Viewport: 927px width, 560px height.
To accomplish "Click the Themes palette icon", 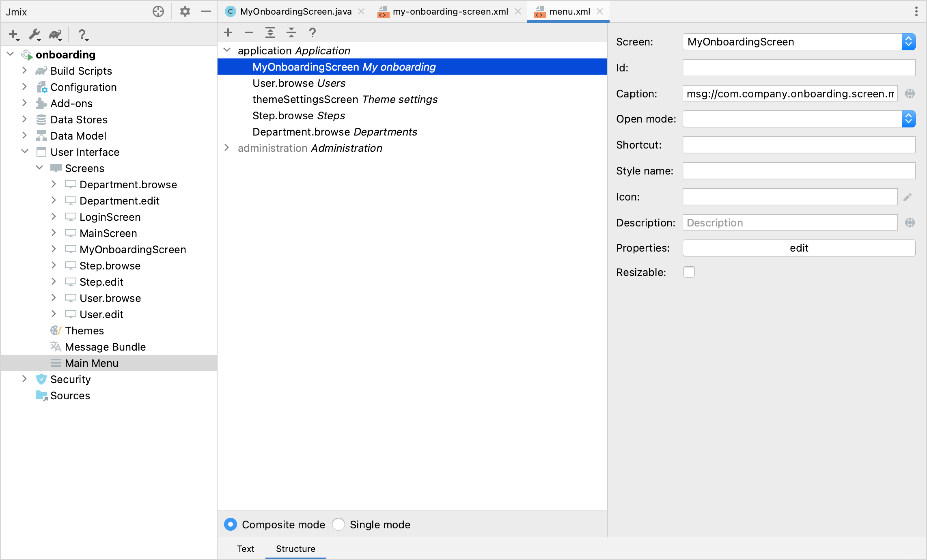I will tap(56, 330).
